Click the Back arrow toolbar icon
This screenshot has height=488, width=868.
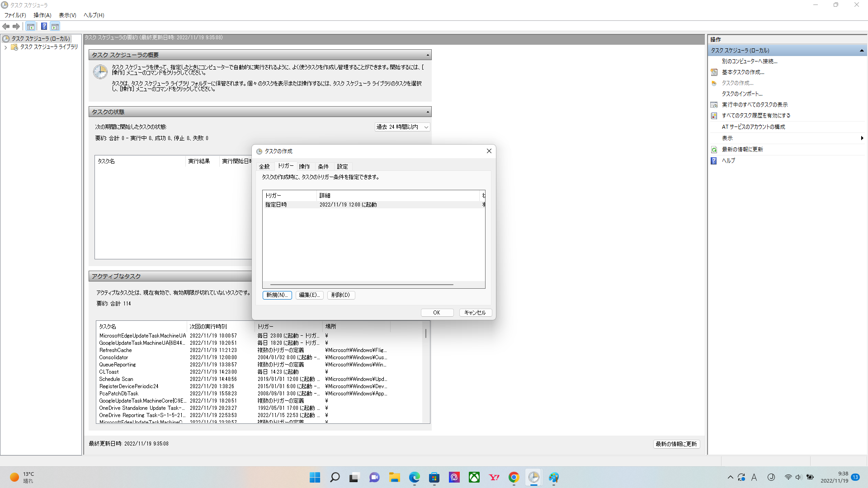click(6, 26)
